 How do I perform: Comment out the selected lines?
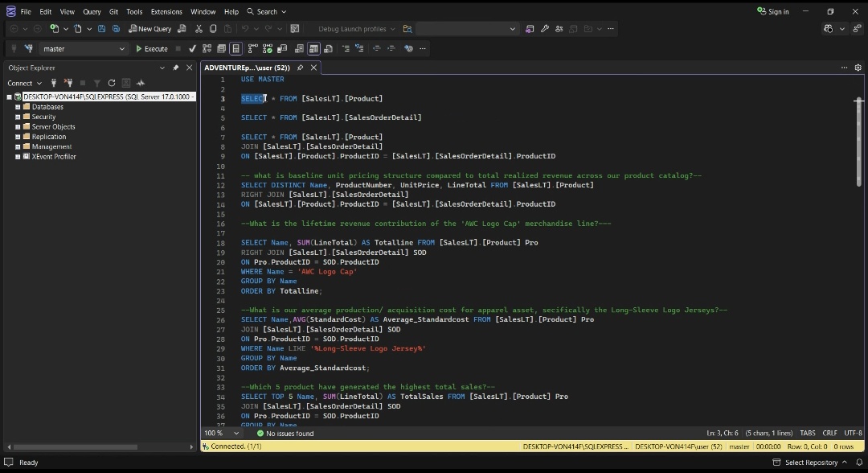(x=346, y=49)
